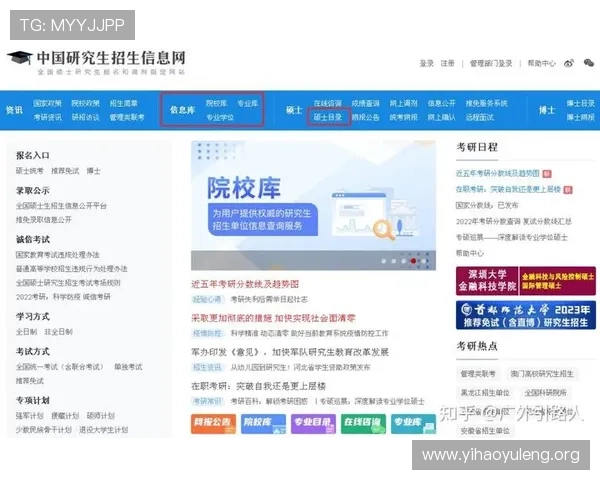Open 强军计划 under 专项计划
The height and width of the screenshot is (480, 600).
click(x=30, y=416)
